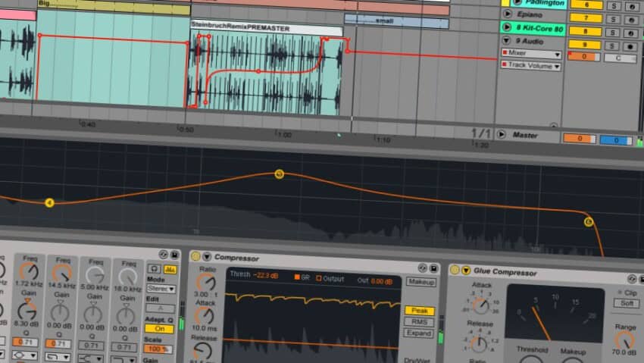The width and height of the screenshot is (644, 363).
Task: Open filter type dropdown under 5.00 kHz band
Action: [x=90, y=358]
